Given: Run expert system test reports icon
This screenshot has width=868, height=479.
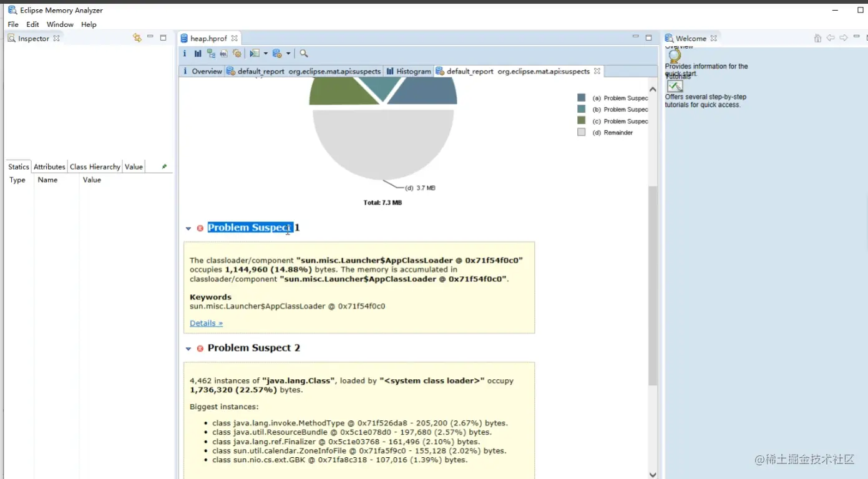Looking at the screenshot, I should coord(255,54).
